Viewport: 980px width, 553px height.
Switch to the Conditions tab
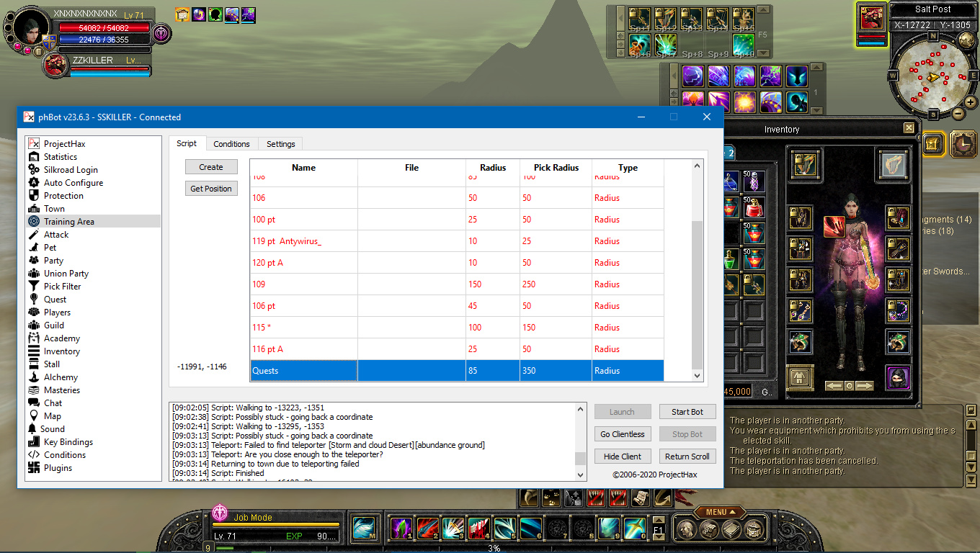coord(231,144)
